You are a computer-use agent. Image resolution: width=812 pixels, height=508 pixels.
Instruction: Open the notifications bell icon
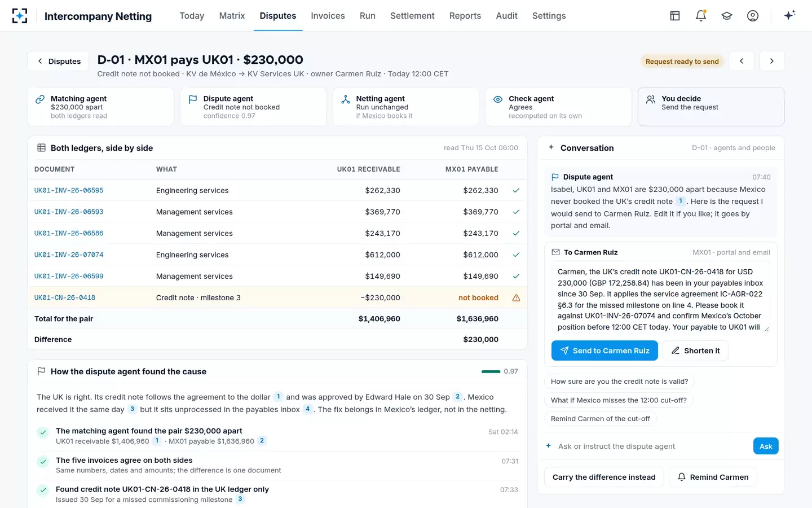[x=701, y=16]
